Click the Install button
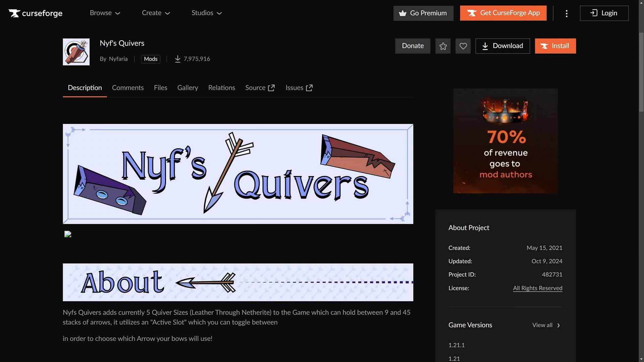The height and width of the screenshot is (362, 644). [555, 46]
